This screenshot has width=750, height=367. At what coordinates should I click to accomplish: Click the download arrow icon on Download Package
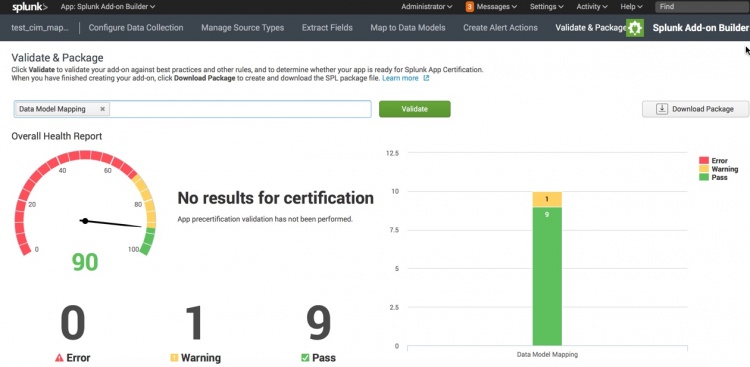[662, 109]
